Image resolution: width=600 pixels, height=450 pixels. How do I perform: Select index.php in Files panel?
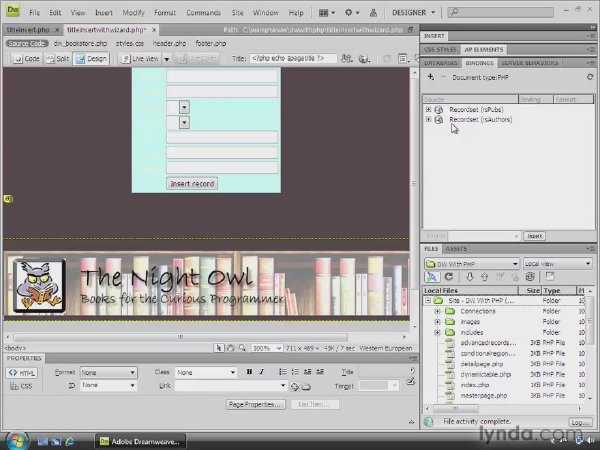coord(474,385)
